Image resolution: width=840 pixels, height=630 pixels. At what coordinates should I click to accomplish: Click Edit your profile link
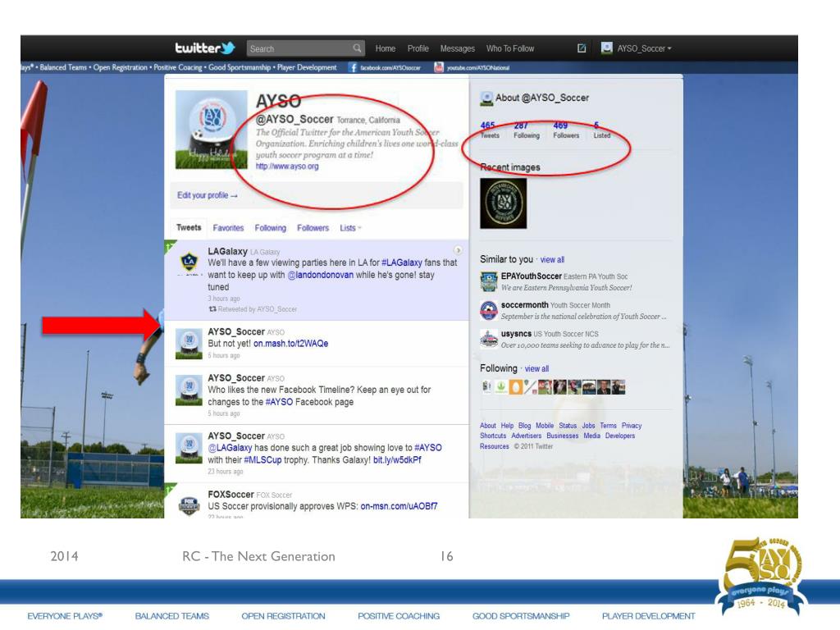click(208, 195)
